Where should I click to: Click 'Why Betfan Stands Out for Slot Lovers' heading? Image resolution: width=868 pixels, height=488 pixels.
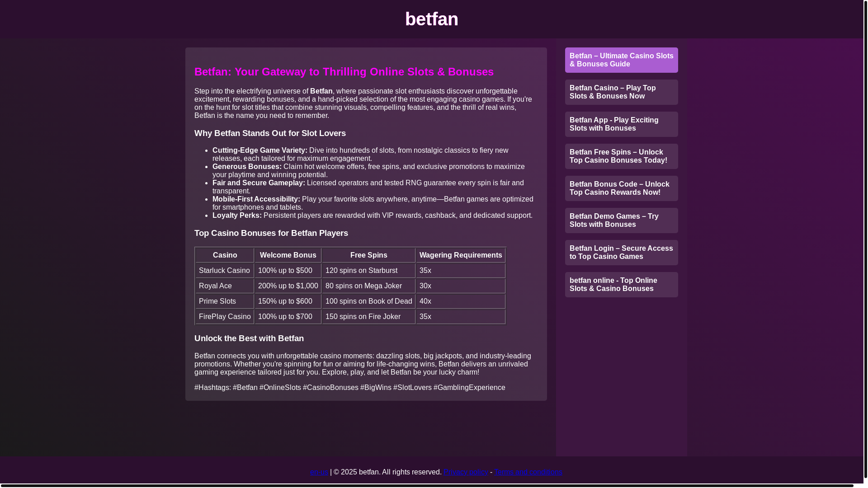click(270, 133)
